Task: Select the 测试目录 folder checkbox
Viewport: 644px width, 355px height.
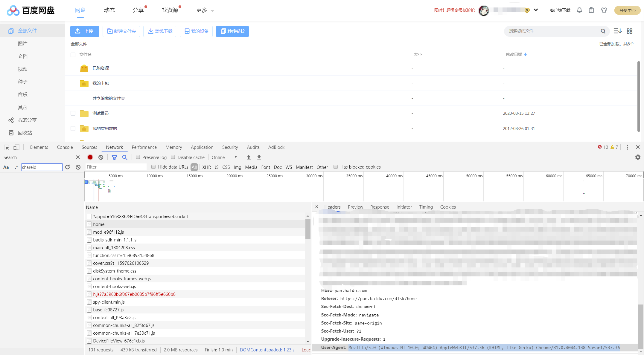Action: point(73,113)
